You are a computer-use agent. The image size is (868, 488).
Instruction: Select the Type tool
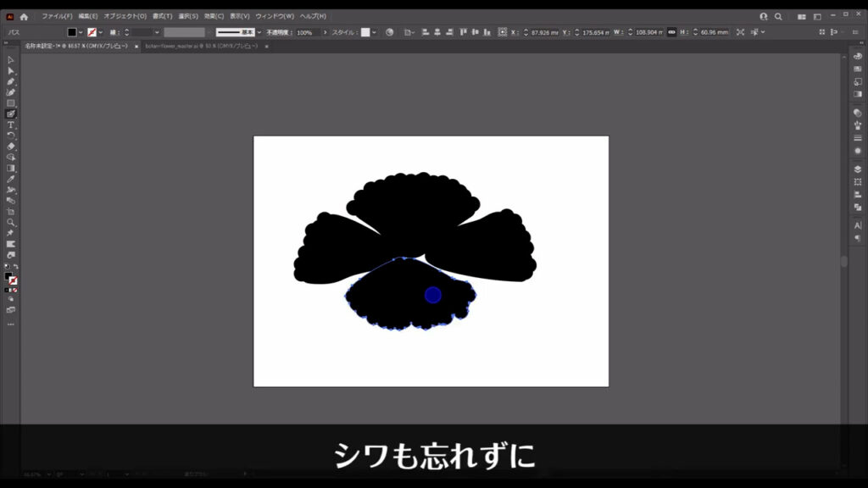coord(10,125)
